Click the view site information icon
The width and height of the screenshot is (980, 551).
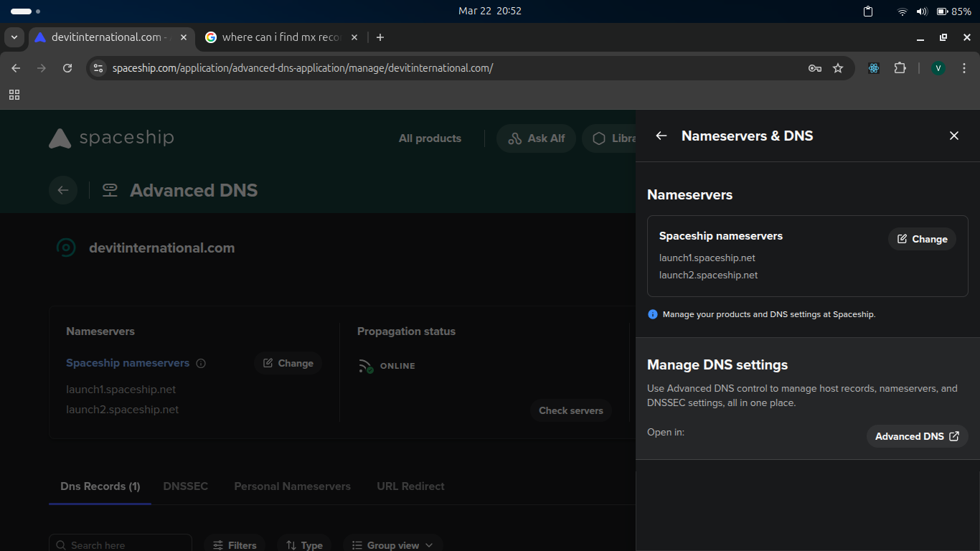point(99,68)
